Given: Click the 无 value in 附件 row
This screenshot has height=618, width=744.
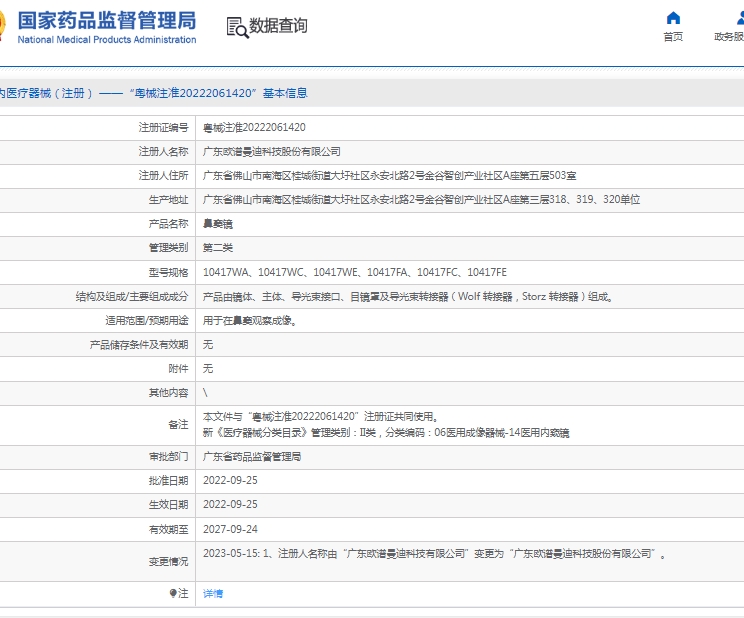Looking at the screenshot, I should (208, 368).
